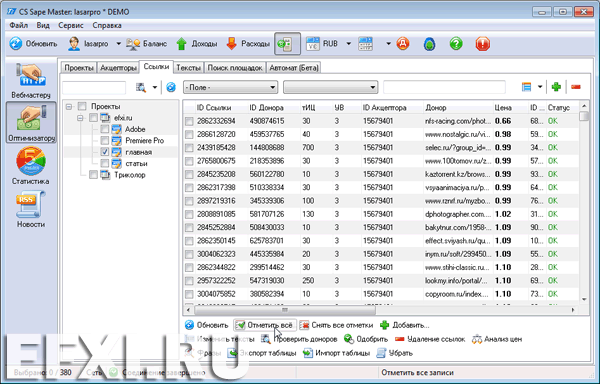Open the Сервис menu
The image size is (600, 384).
pos(71,25)
